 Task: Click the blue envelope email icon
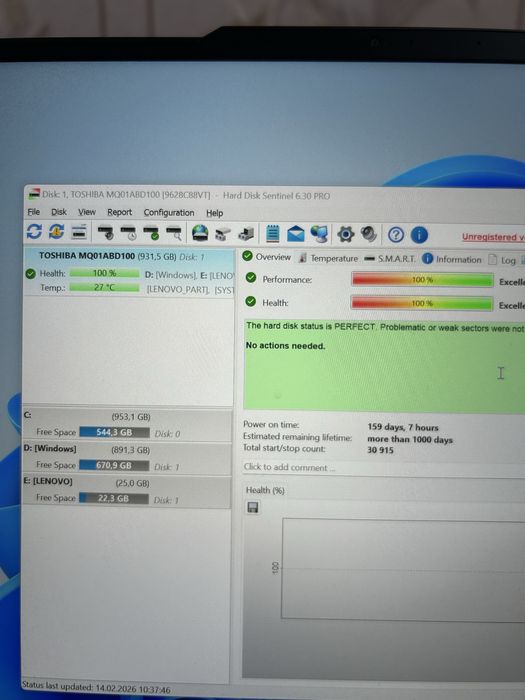pyautogui.click(x=295, y=234)
